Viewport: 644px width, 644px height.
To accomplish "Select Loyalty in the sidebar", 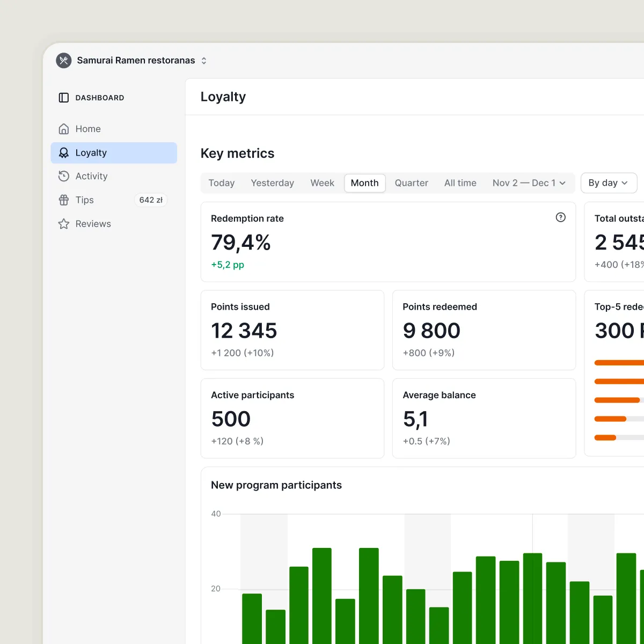I will point(114,153).
